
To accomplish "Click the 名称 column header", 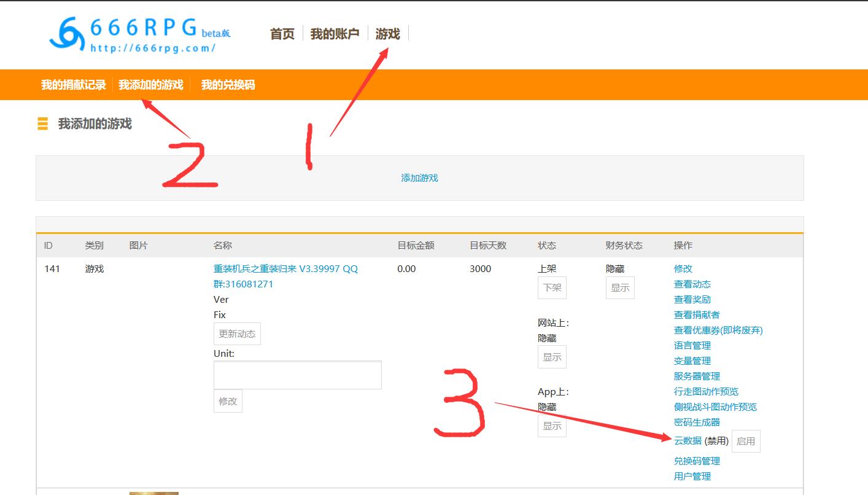I will pyautogui.click(x=223, y=246).
